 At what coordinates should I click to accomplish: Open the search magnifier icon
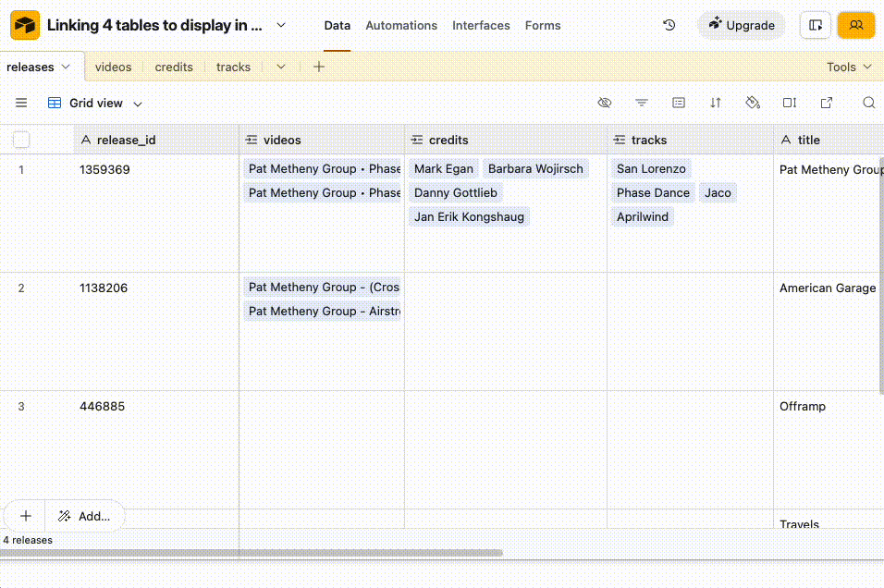869,103
